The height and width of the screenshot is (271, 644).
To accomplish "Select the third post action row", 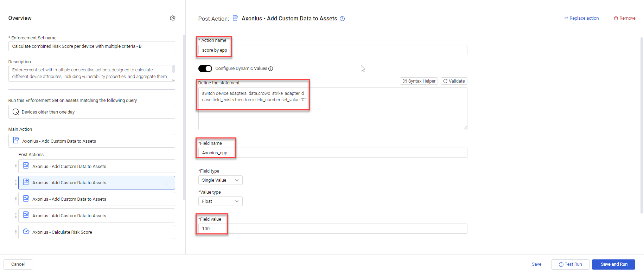I will pos(97,199).
